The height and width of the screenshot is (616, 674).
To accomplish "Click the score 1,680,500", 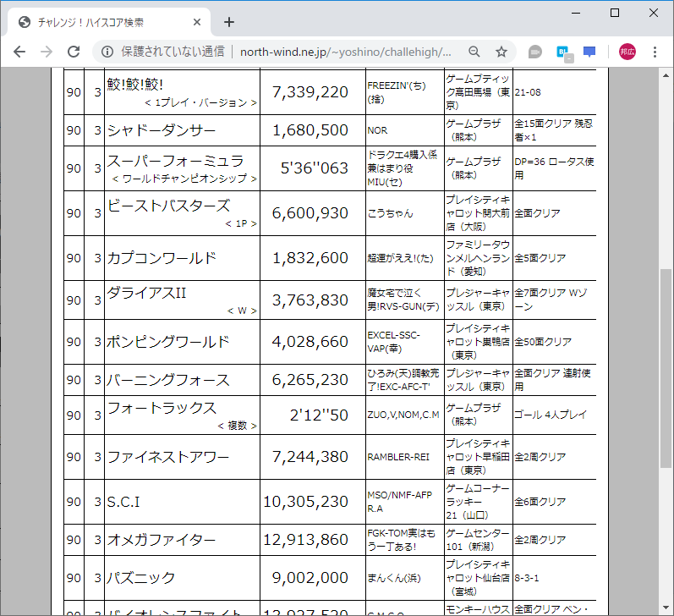I will (x=310, y=130).
